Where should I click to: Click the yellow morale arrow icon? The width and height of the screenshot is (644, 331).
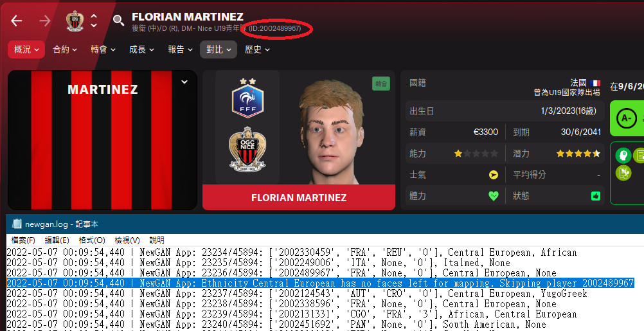(493, 175)
